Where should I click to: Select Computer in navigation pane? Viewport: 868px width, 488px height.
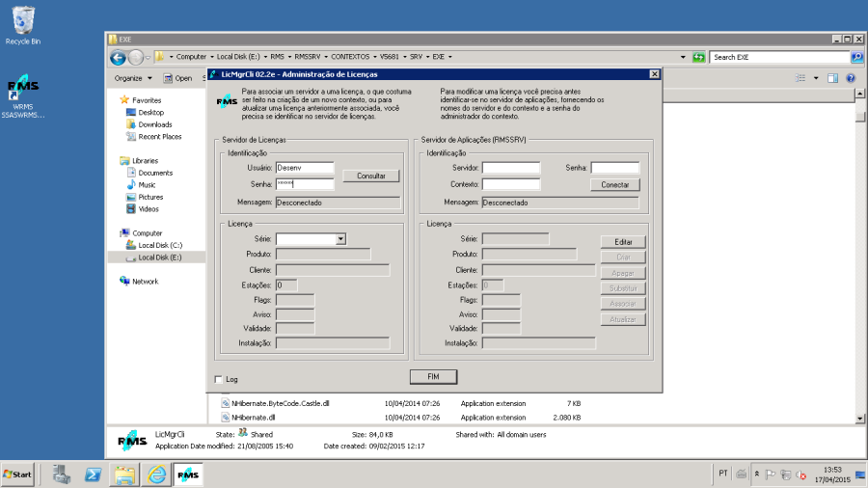tap(148, 233)
